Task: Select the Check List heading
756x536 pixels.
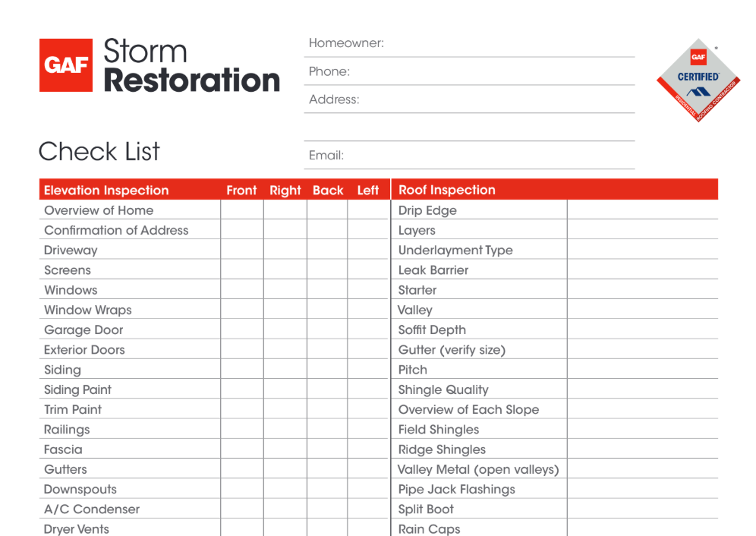Action: coord(99,152)
